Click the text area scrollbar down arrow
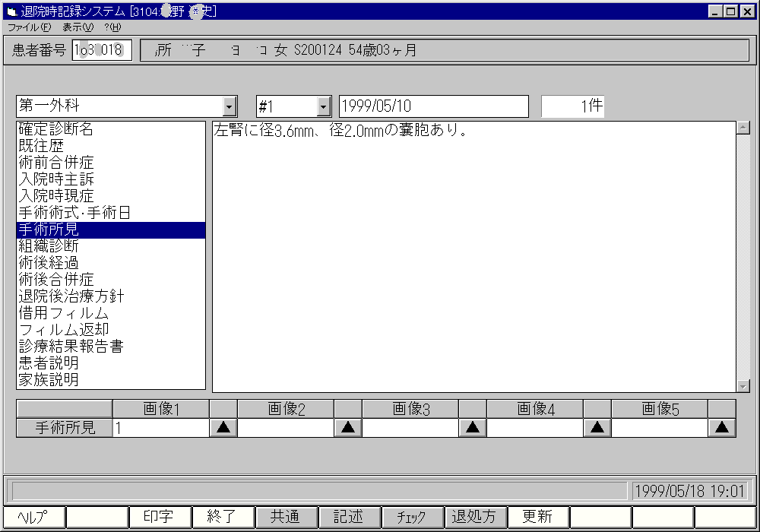Image resolution: width=760 pixels, height=532 pixels. click(x=743, y=386)
